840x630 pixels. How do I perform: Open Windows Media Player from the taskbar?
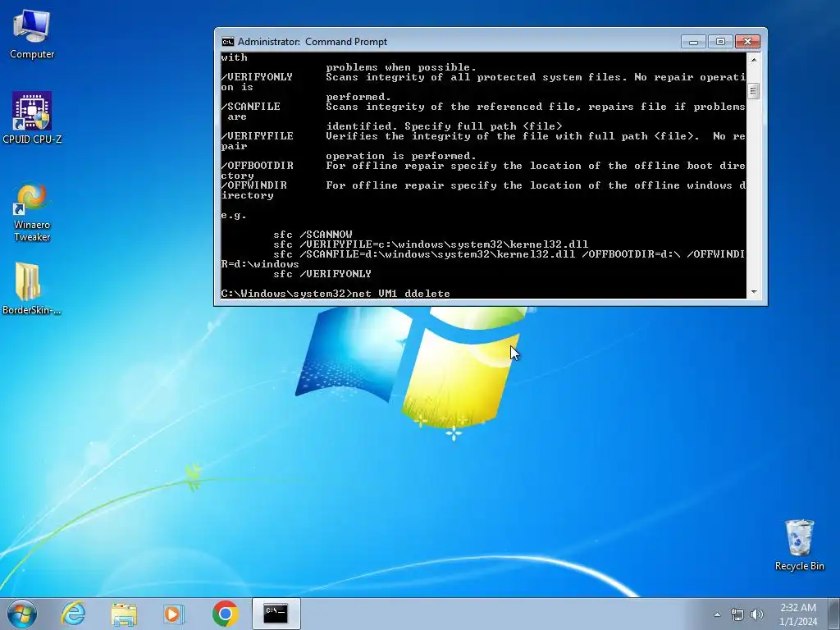pos(174,614)
